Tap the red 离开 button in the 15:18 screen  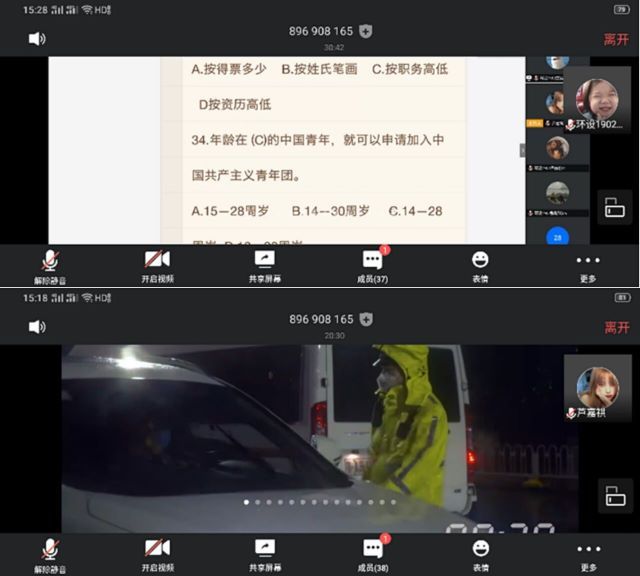[616, 327]
